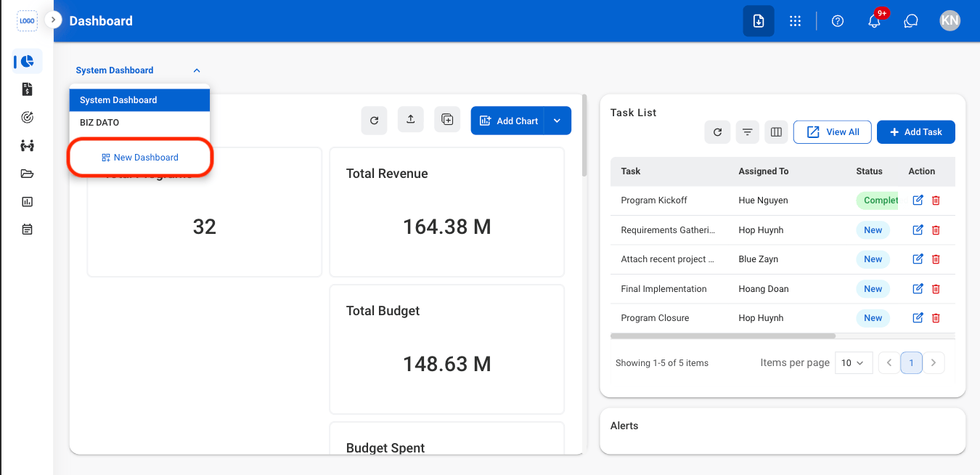Choose New Dashboard from the menu
The image size is (980, 475).
(139, 158)
